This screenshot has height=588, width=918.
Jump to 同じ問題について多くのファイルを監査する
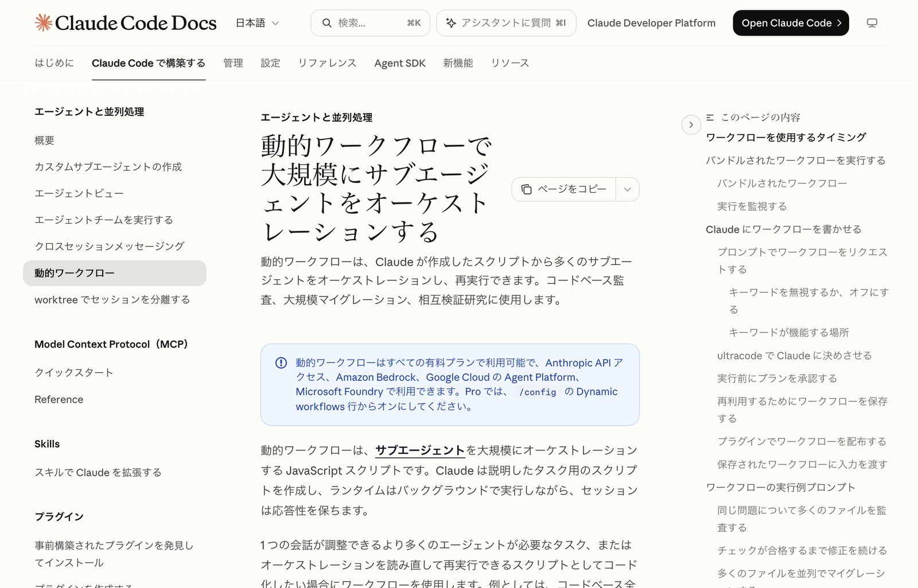coord(802,519)
